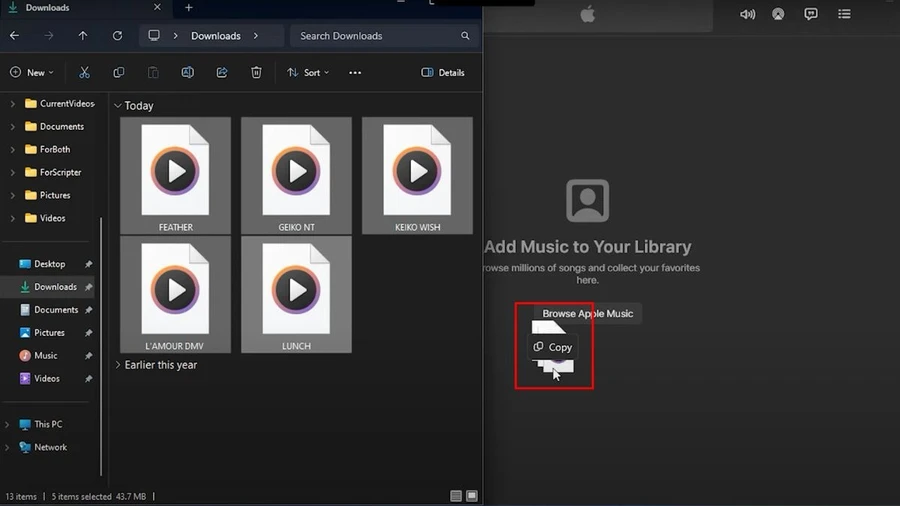Open pinned Videos in Quick access
Screen dimensions: 900x506
pos(46,379)
